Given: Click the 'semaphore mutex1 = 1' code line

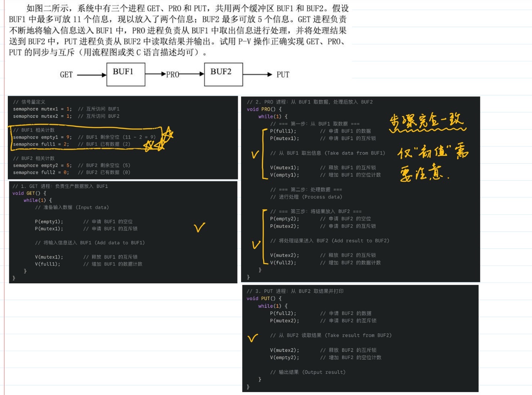Looking at the screenshot, I should point(42,109).
